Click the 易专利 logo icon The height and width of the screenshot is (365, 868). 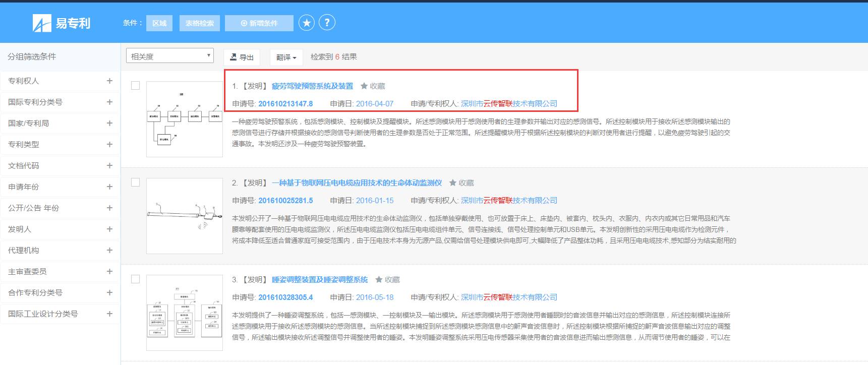tap(42, 23)
